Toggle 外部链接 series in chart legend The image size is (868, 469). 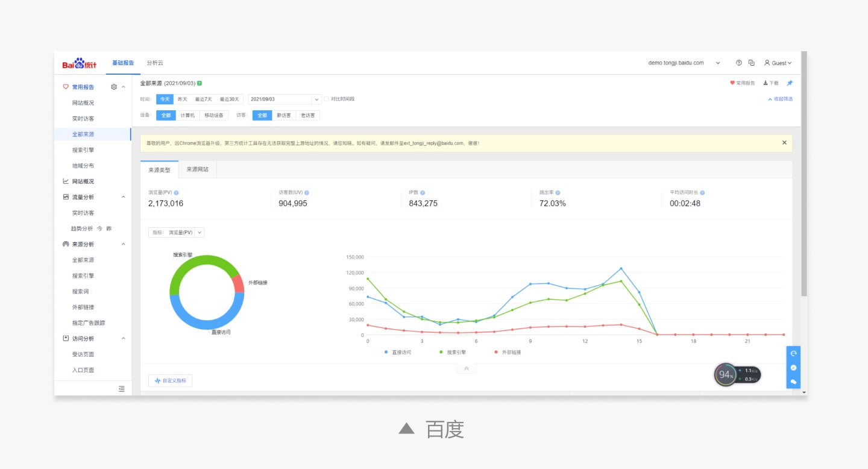(x=507, y=352)
